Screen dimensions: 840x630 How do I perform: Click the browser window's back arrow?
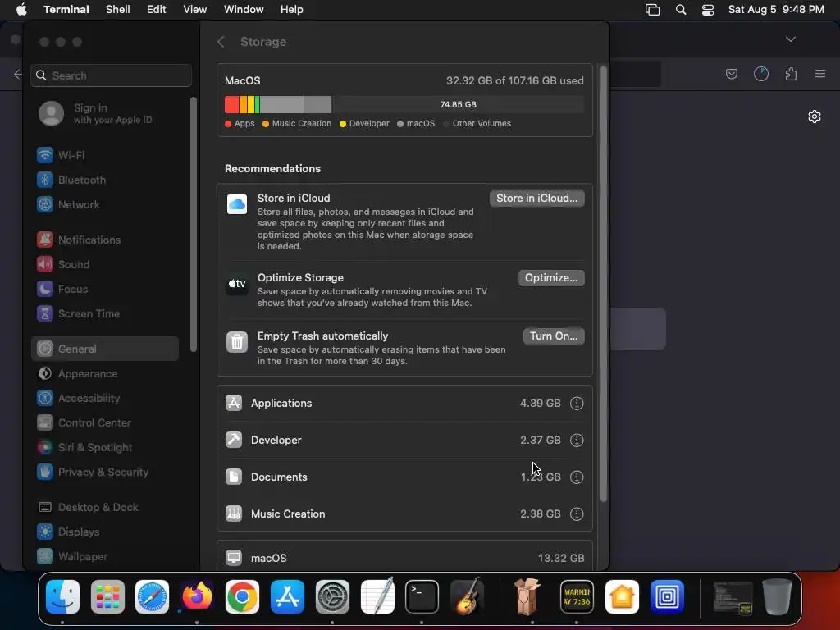[x=17, y=75]
